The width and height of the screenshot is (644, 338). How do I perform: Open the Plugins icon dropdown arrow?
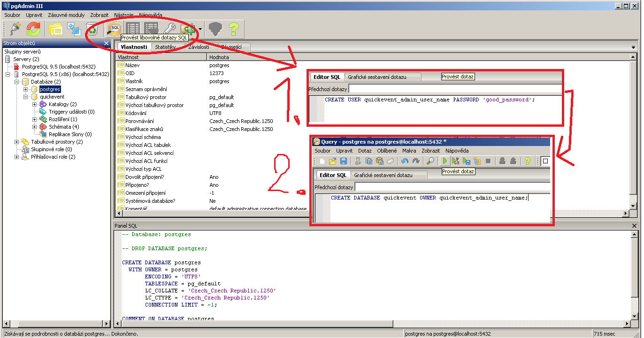pyautogui.click(x=200, y=29)
